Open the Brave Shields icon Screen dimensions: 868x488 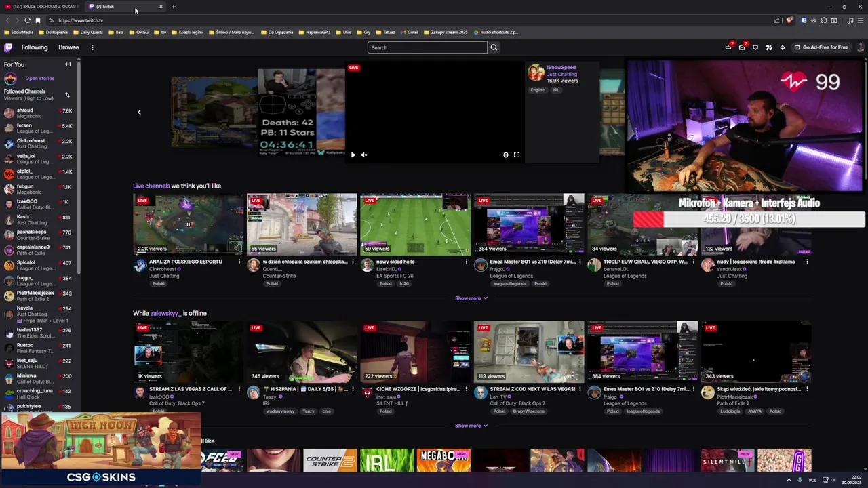(789, 20)
